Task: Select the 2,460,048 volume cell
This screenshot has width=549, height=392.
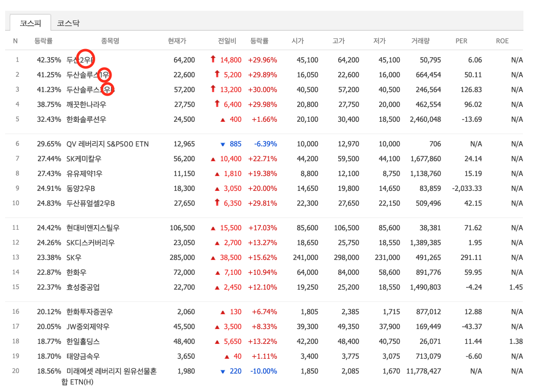Action: (x=425, y=119)
